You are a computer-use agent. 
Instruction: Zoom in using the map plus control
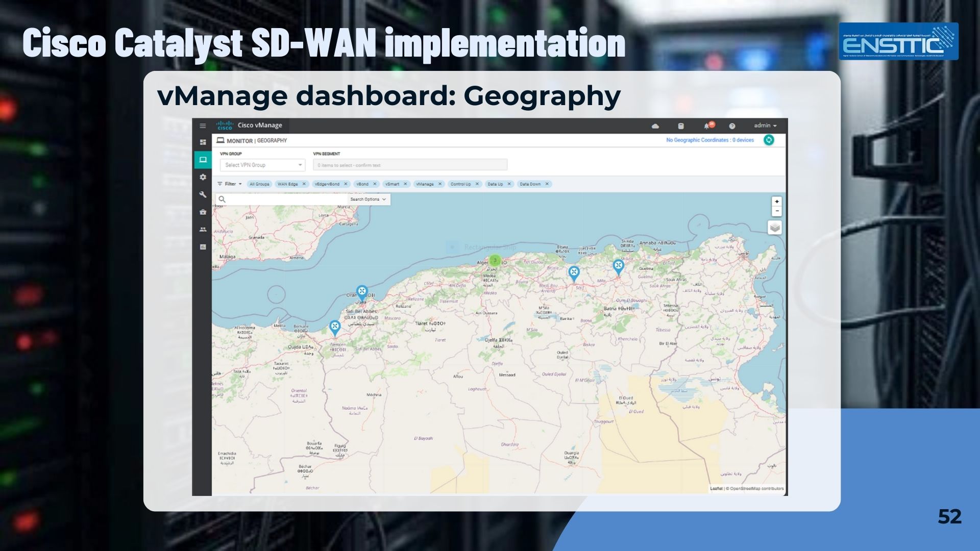point(776,201)
